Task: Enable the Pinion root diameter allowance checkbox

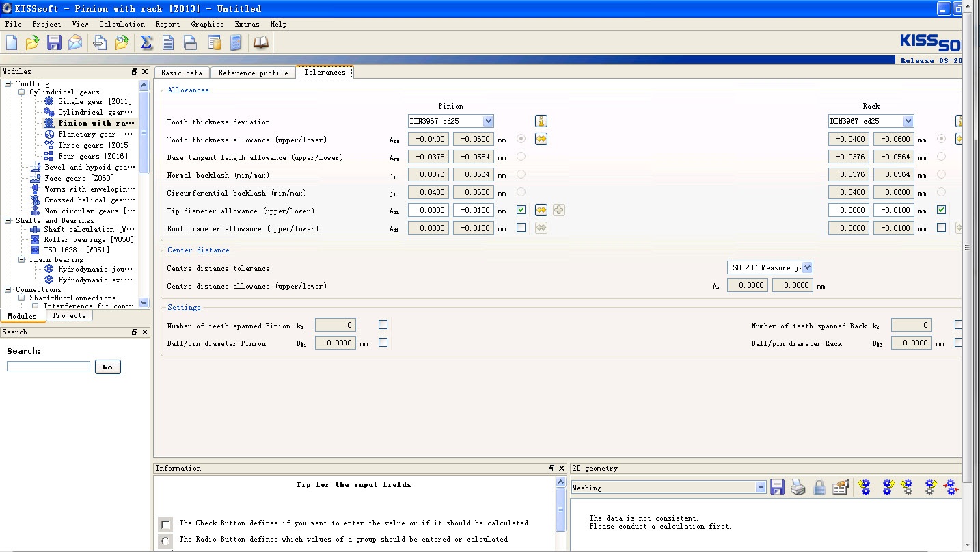Action: point(521,228)
